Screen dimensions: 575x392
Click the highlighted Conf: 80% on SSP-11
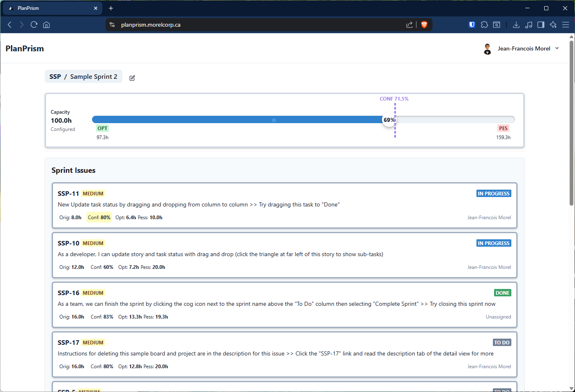point(99,218)
